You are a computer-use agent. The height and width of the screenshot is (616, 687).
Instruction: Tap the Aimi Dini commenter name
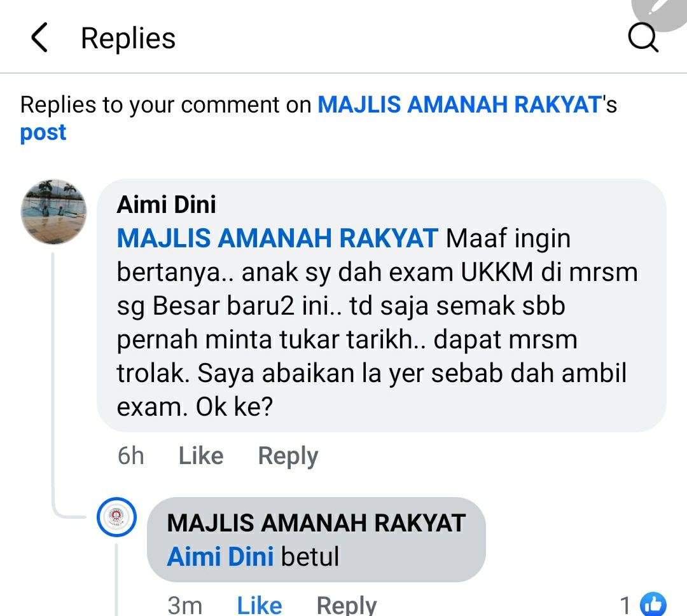coord(167,205)
